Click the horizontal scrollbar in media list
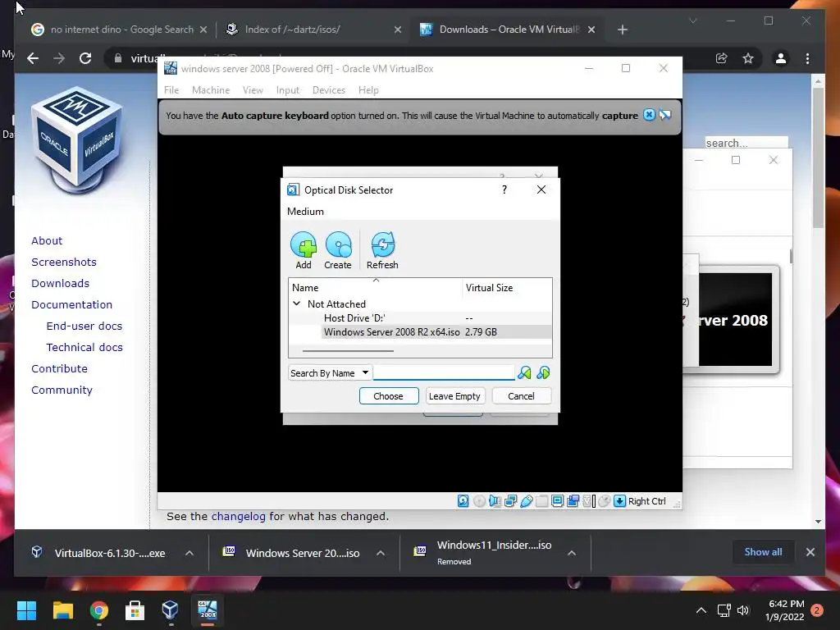This screenshot has height=630, width=840. [348, 351]
